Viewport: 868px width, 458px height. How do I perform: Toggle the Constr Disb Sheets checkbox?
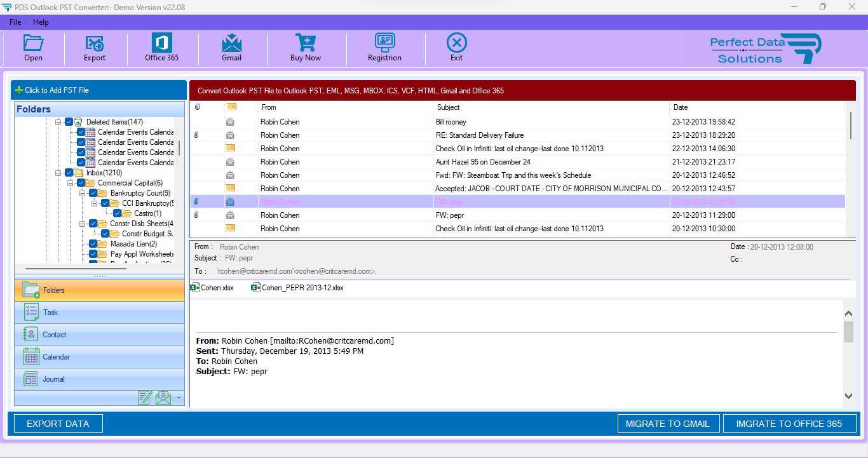click(93, 224)
